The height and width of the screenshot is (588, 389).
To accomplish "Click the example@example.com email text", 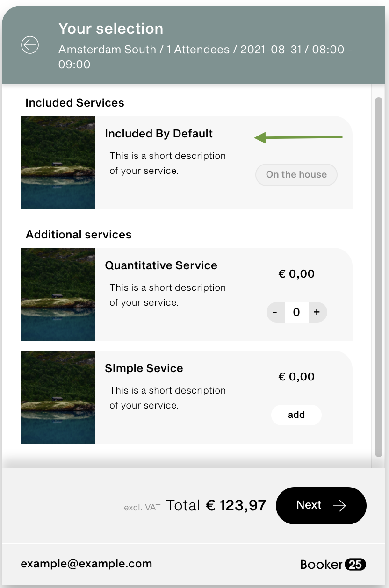I will point(86,564).
